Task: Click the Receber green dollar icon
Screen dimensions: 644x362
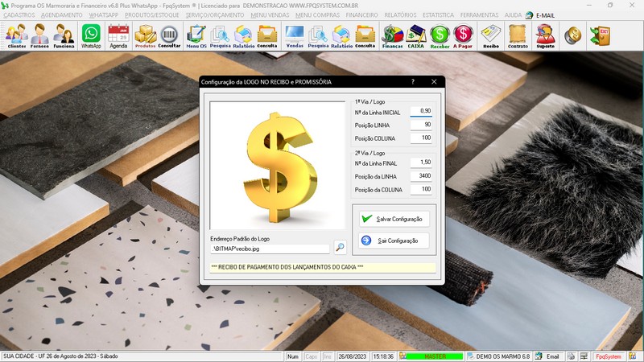Action: [440, 35]
